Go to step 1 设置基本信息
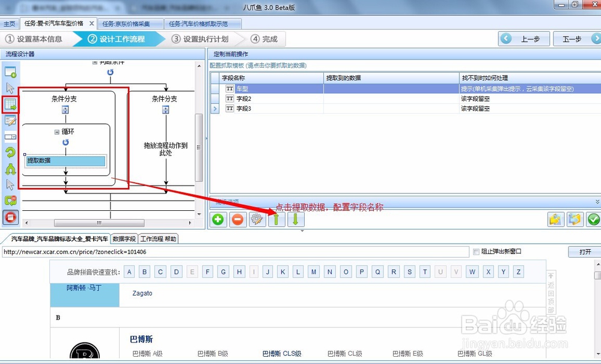The width and height of the screenshot is (601, 364). coord(34,39)
